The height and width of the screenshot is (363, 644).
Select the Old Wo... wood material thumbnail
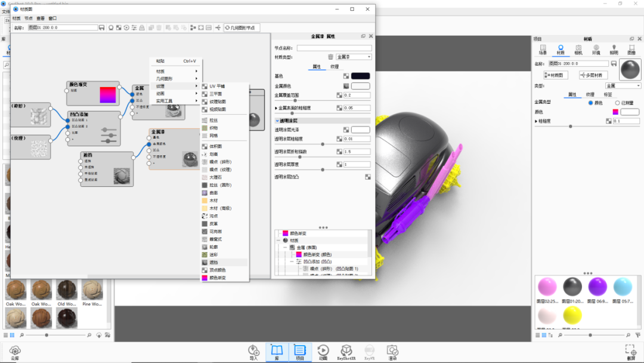(67, 290)
